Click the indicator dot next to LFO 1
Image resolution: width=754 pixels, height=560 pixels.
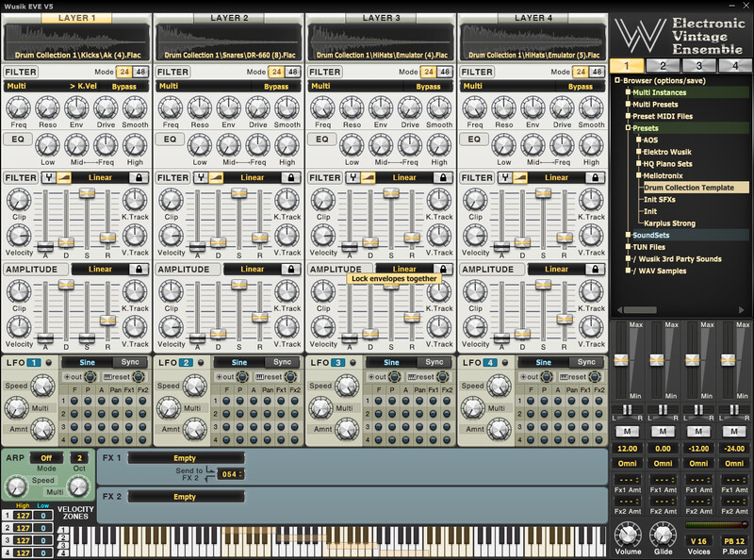[49, 363]
